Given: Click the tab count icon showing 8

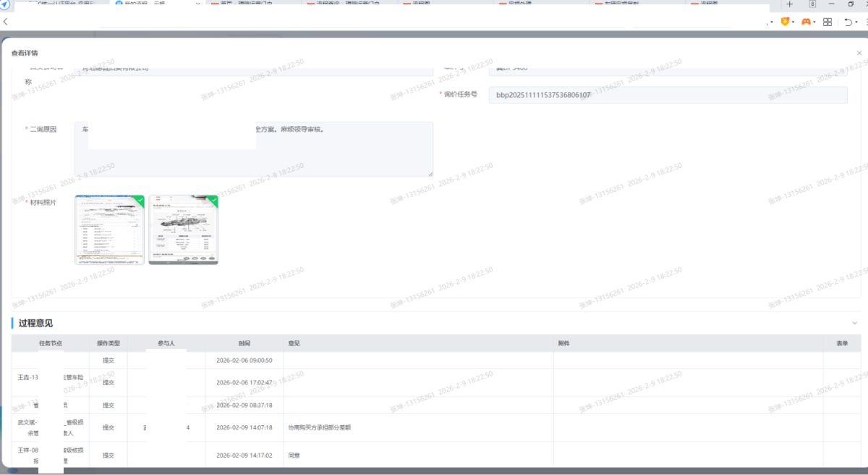Looking at the screenshot, I should [812, 4].
